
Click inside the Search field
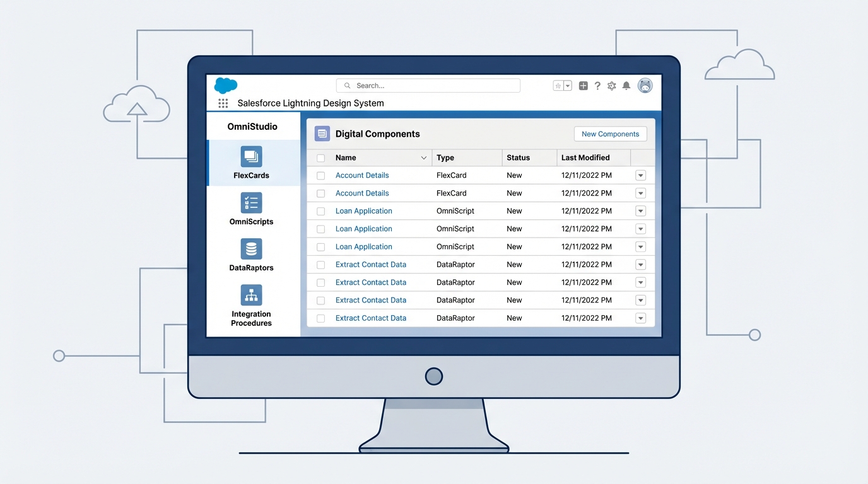428,85
